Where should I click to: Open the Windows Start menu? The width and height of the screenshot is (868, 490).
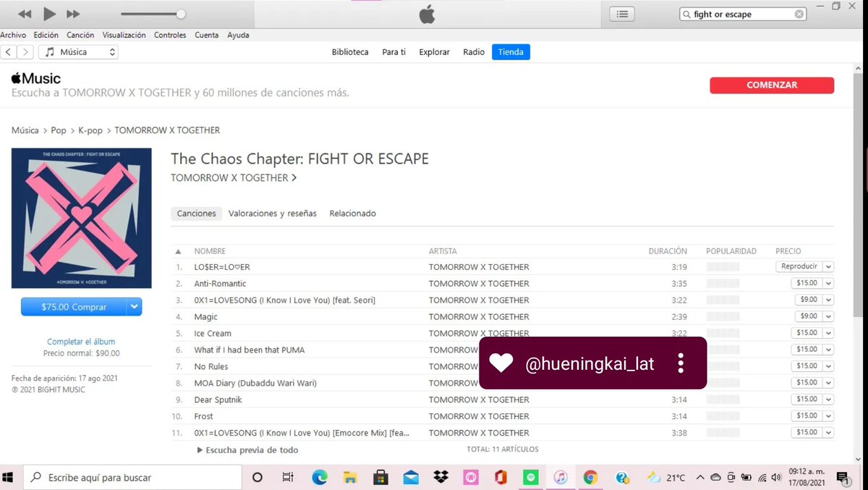(9, 478)
